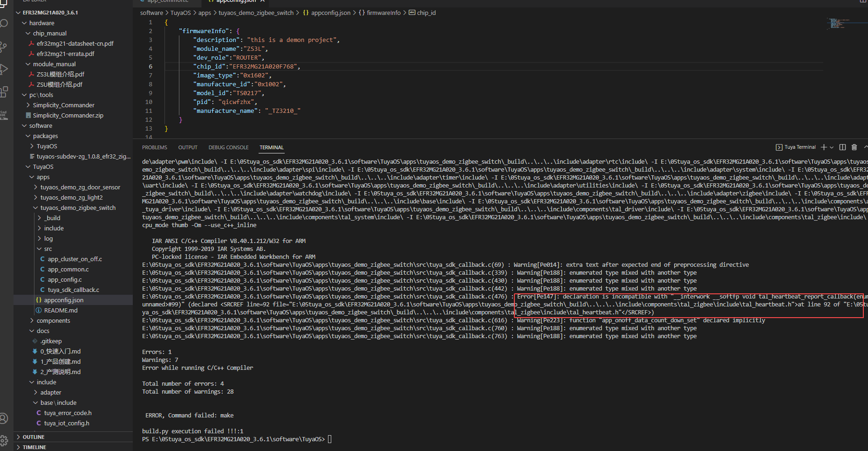Image resolution: width=868 pixels, height=451 pixels.
Task: Click the C icon of app_common.c
Action: [x=43, y=269]
